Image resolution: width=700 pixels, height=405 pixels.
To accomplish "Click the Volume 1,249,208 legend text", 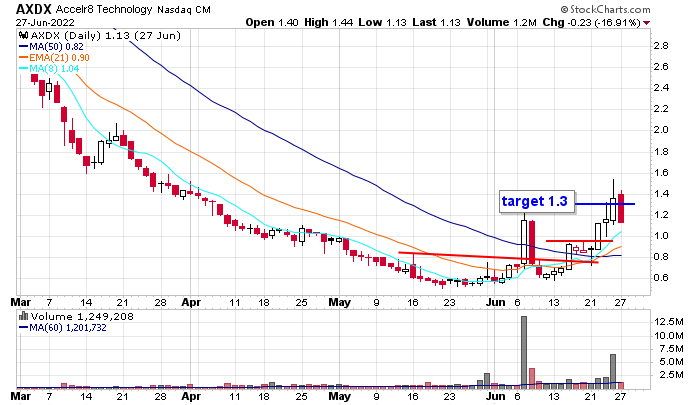I will pos(82,316).
